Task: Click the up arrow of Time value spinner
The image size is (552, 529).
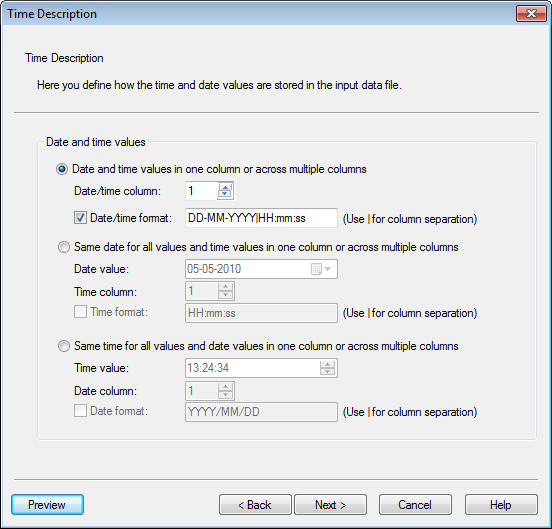Action: coord(327,364)
